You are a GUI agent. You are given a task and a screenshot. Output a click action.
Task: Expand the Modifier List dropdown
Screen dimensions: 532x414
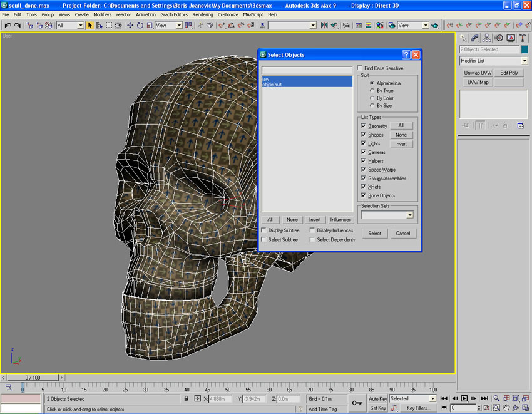pos(524,61)
